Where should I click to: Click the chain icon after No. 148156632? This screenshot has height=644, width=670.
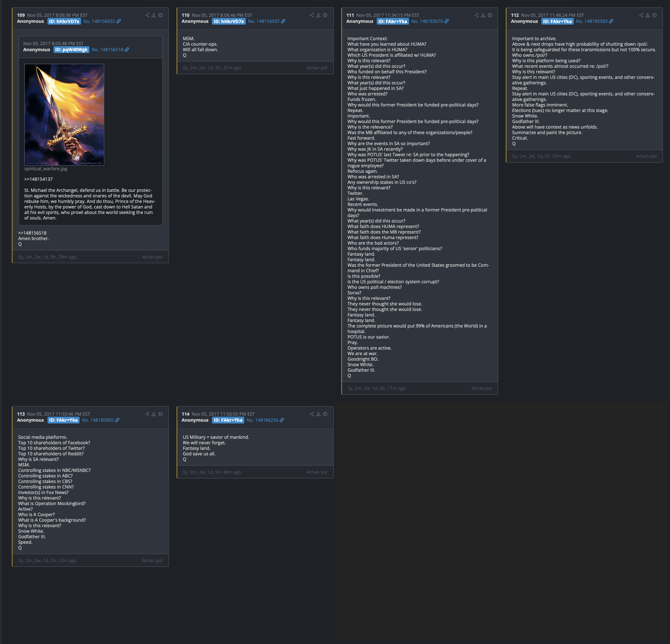click(x=119, y=21)
